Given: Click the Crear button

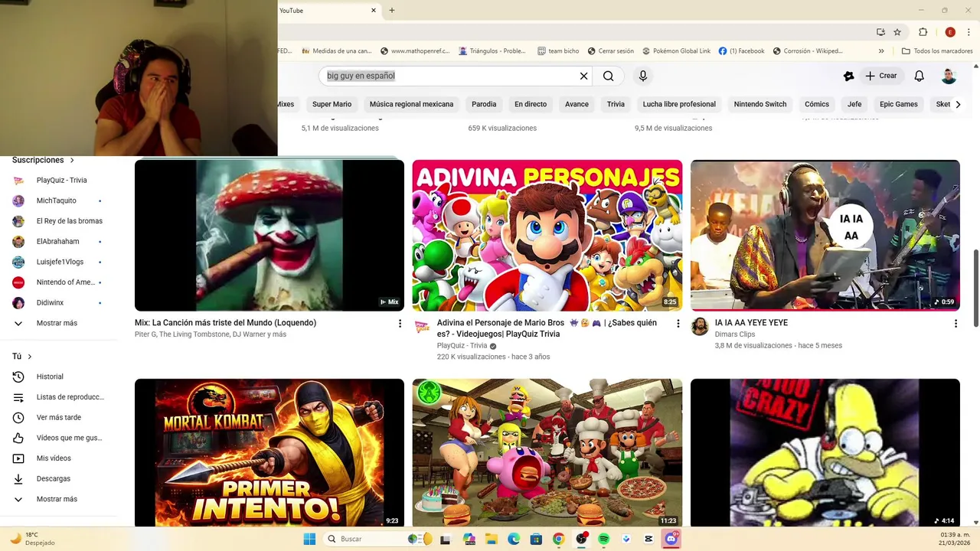Looking at the screenshot, I should pos(881,76).
